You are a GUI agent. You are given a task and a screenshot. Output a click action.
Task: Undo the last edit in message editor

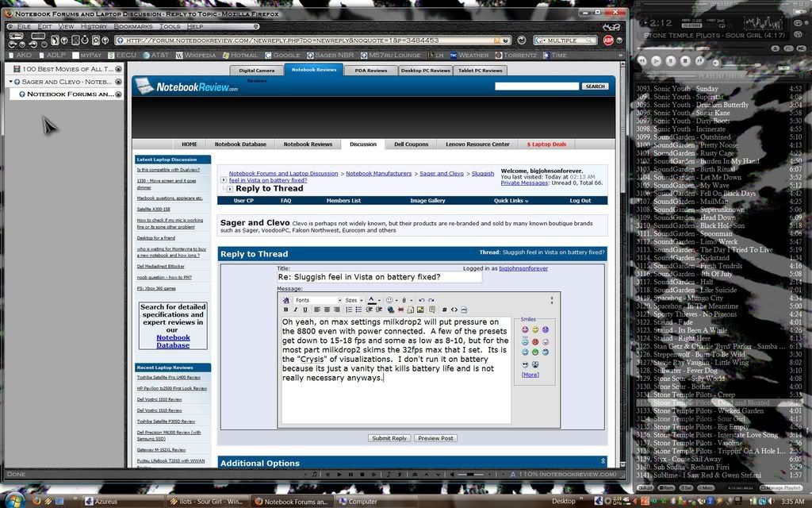(x=422, y=300)
